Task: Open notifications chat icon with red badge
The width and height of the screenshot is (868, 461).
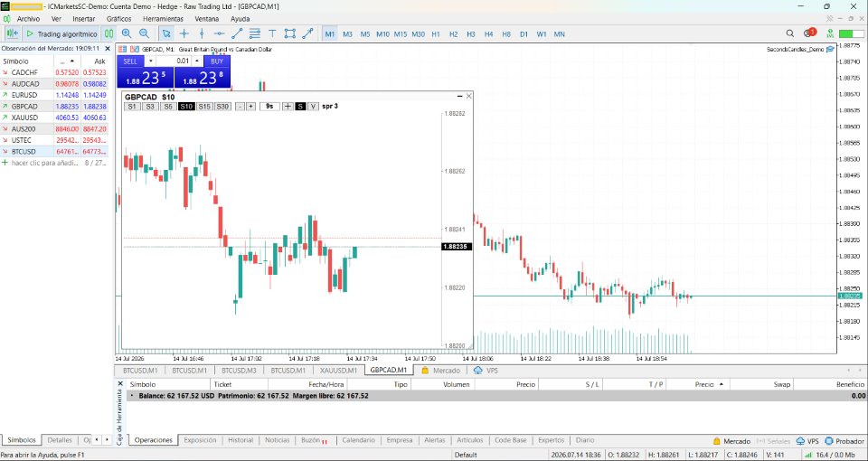Action: [x=808, y=33]
